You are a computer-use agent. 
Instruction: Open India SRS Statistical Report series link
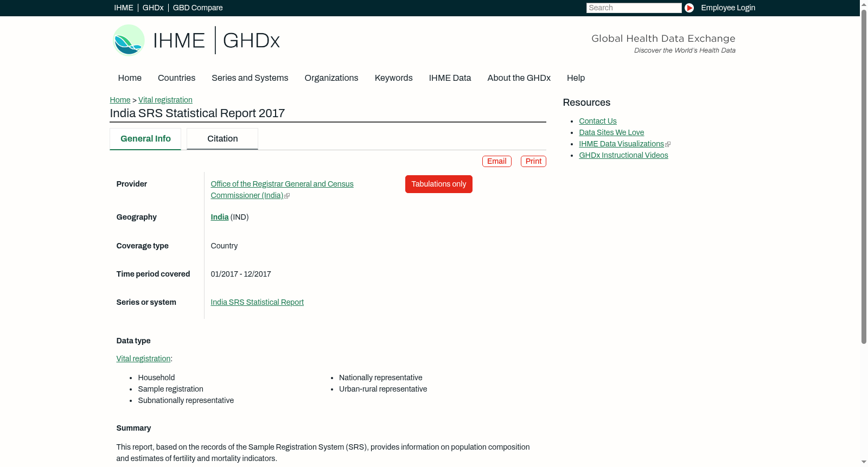[x=257, y=302]
